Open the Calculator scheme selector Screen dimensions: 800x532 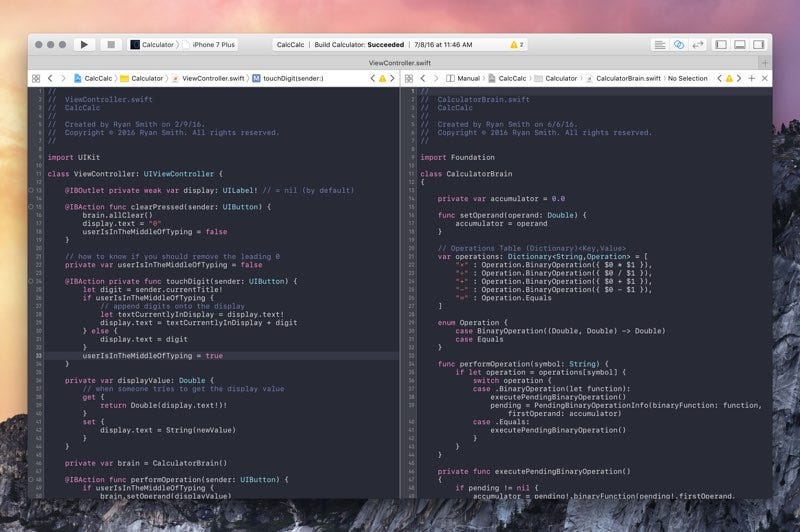pos(153,44)
